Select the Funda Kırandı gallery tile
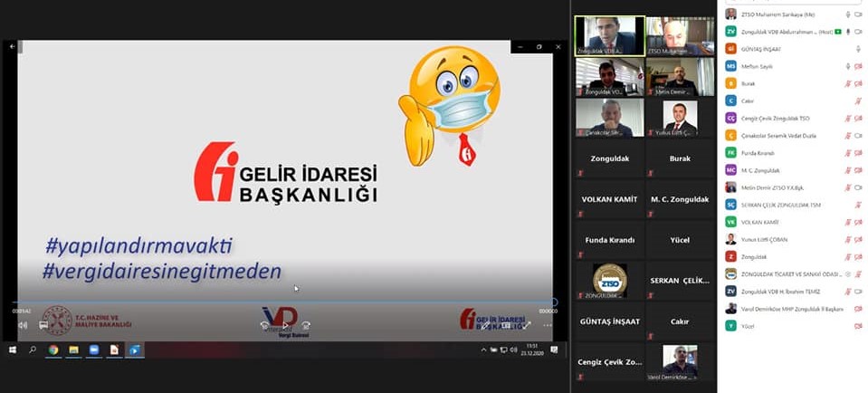The width and height of the screenshot is (868, 393). pyautogui.click(x=609, y=240)
